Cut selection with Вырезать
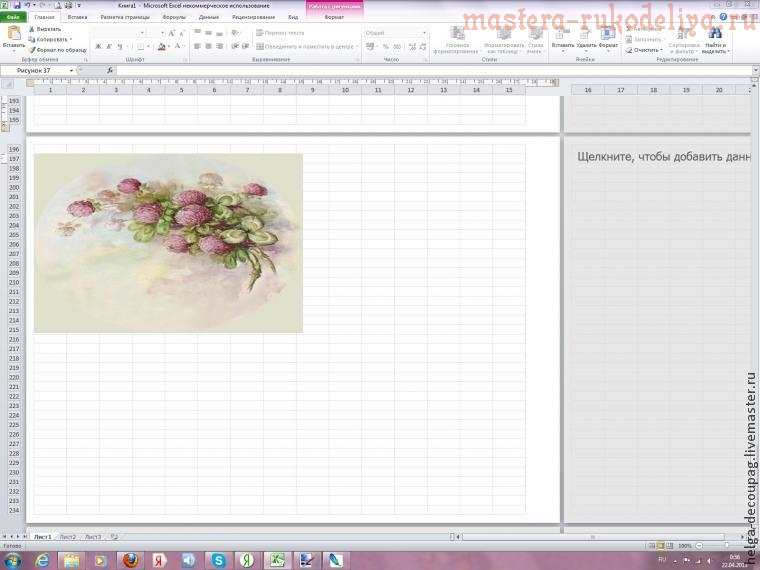Screen dimensions: 760x570 point(45,29)
